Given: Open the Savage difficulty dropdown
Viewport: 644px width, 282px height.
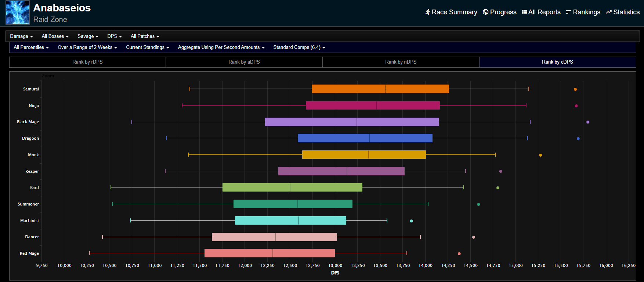Looking at the screenshot, I should tap(88, 36).
